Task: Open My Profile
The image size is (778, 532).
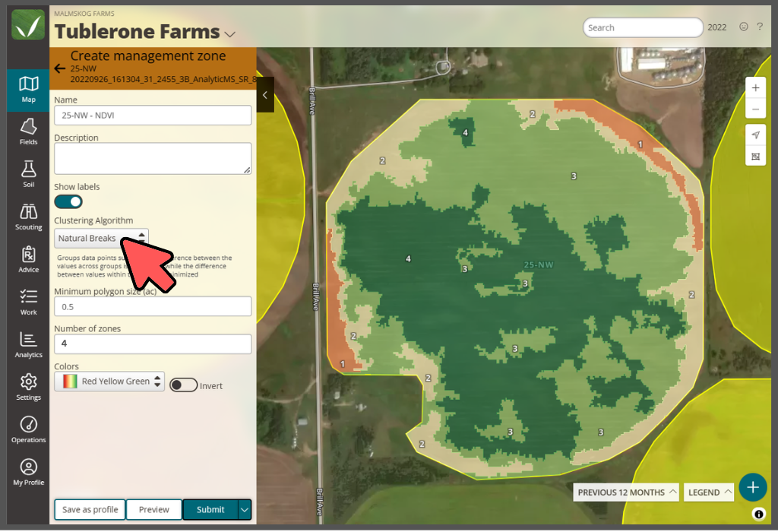Action: coord(28,473)
